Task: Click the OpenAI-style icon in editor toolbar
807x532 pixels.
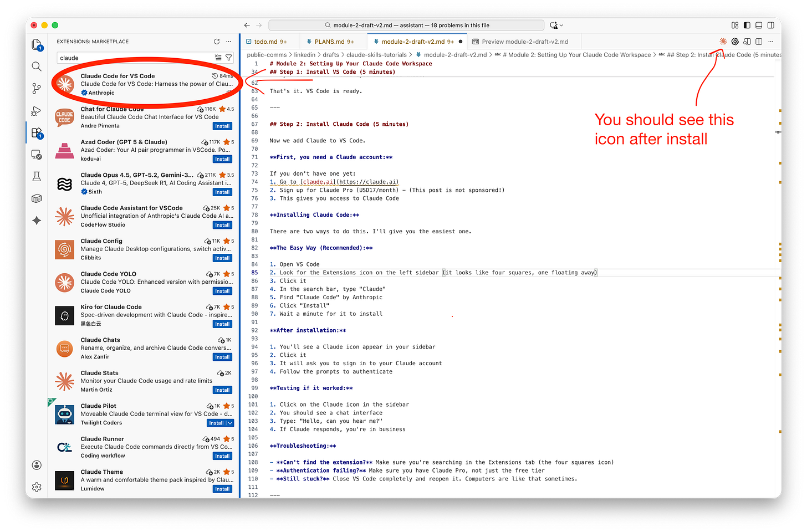Action: [x=735, y=42]
